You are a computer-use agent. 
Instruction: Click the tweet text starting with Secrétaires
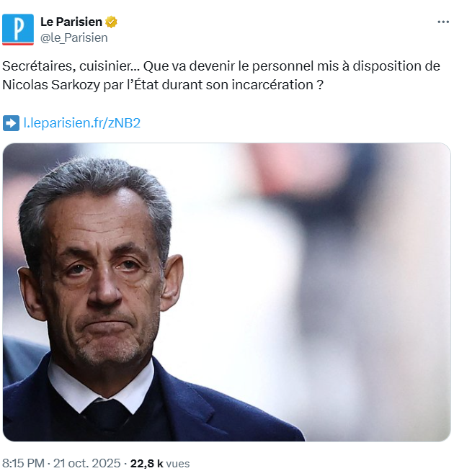point(221,76)
